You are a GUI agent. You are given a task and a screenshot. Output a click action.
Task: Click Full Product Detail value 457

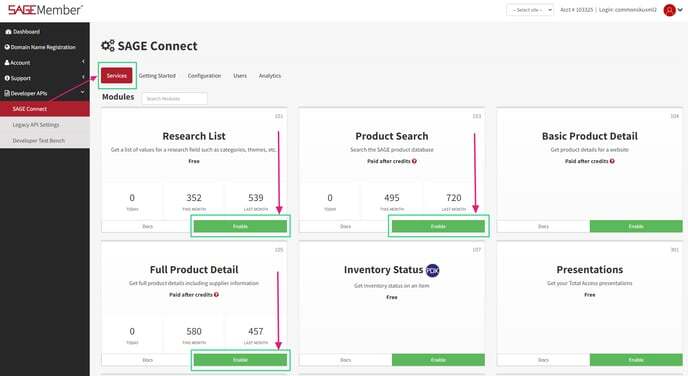coord(256,331)
